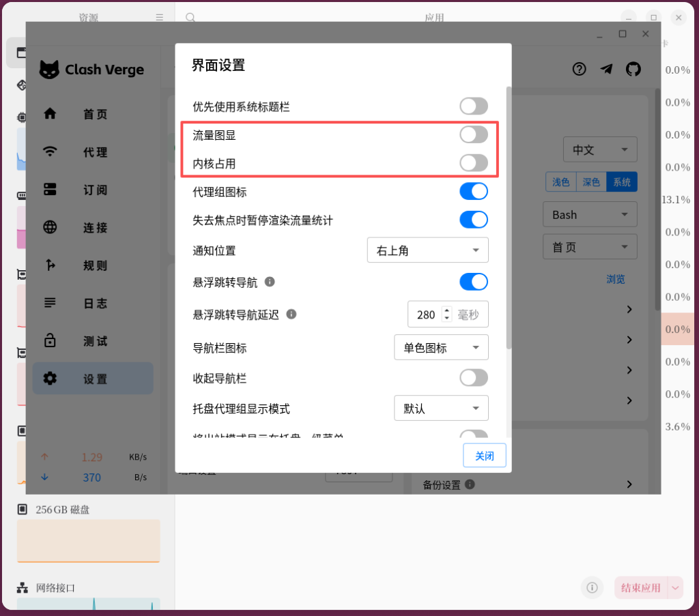Open the start page dropdown showing 首页
This screenshot has height=616, width=699.
(x=590, y=247)
